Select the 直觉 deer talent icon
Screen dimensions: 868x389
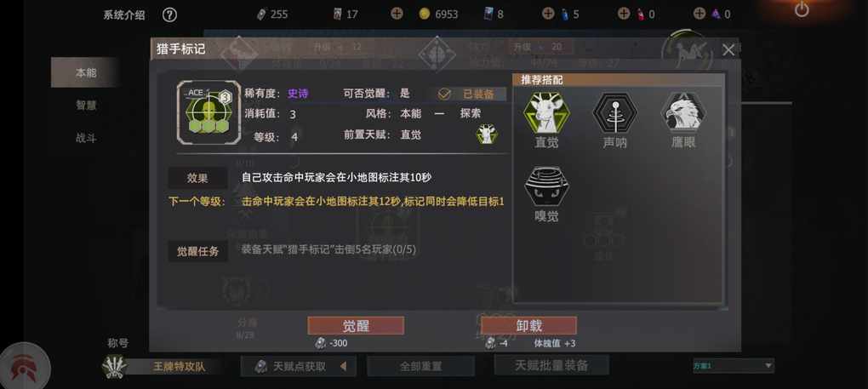tap(546, 112)
